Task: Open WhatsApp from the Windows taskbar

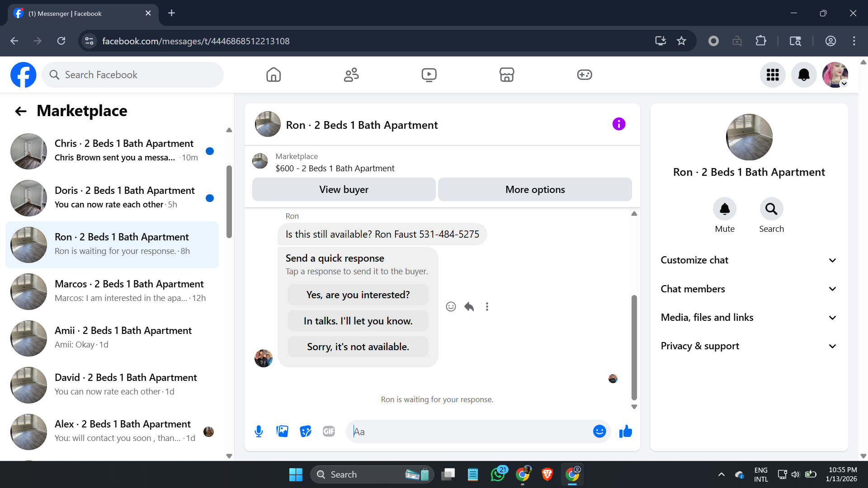Action: coord(498,474)
